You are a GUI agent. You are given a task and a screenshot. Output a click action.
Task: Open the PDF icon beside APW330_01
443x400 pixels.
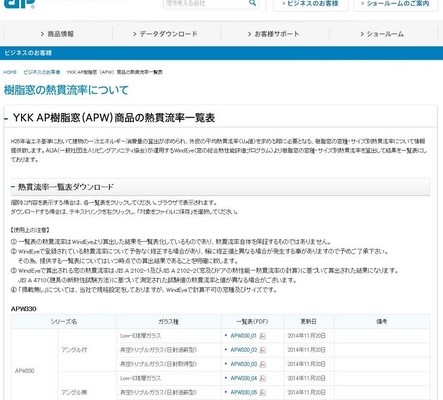263,336
